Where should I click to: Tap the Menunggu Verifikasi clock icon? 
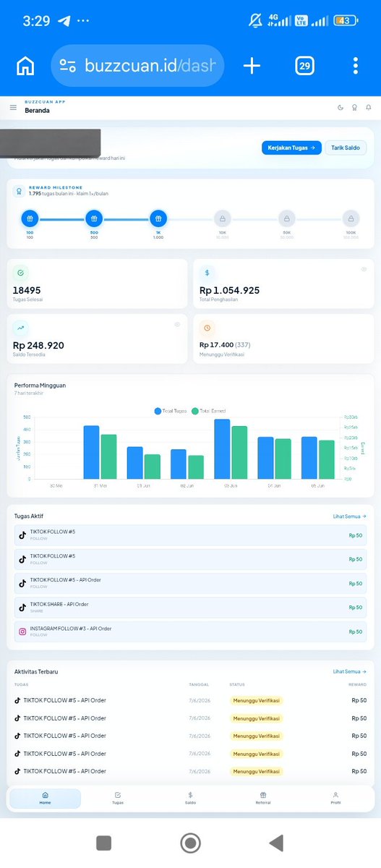point(207,328)
